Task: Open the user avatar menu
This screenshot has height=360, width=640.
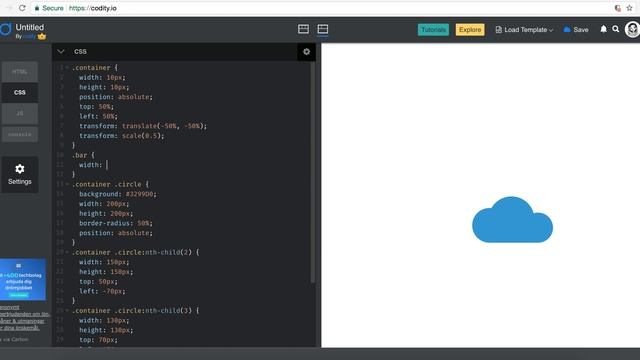Action: tap(632, 29)
